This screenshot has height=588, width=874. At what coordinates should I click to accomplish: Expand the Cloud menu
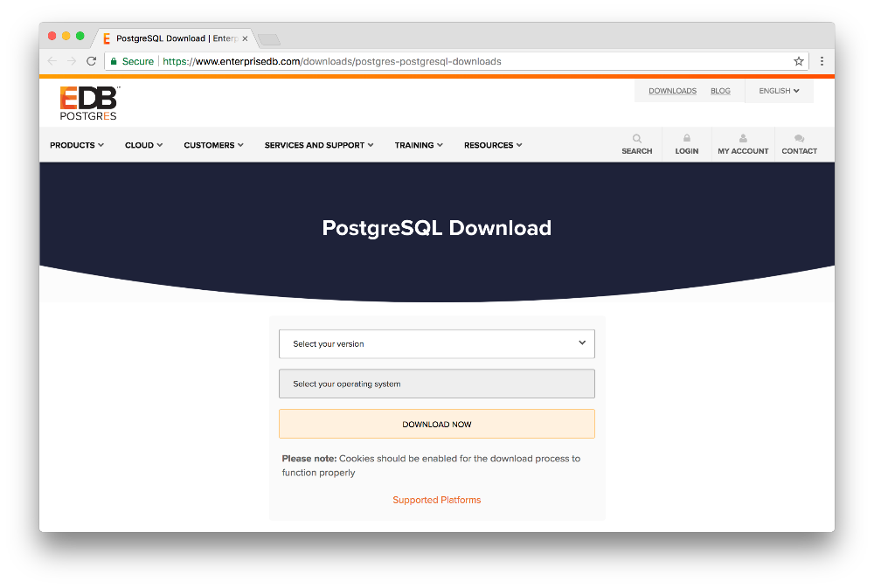pos(144,145)
